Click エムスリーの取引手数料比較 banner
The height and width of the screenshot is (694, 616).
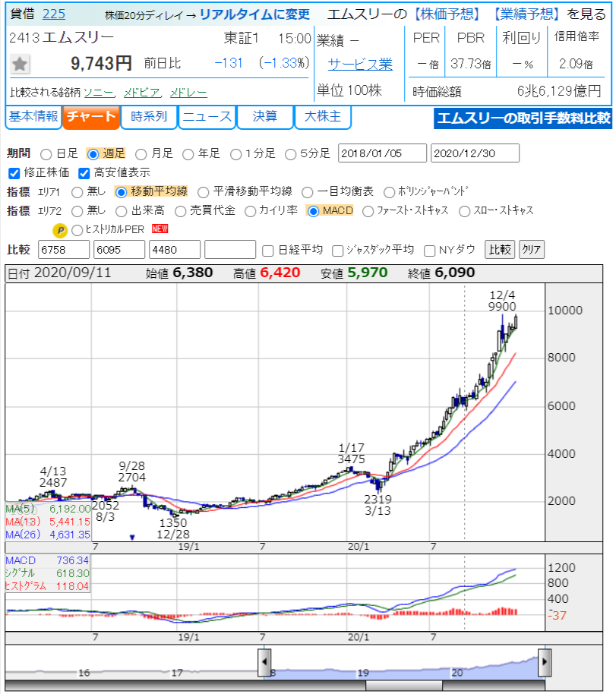click(x=523, y=118)
